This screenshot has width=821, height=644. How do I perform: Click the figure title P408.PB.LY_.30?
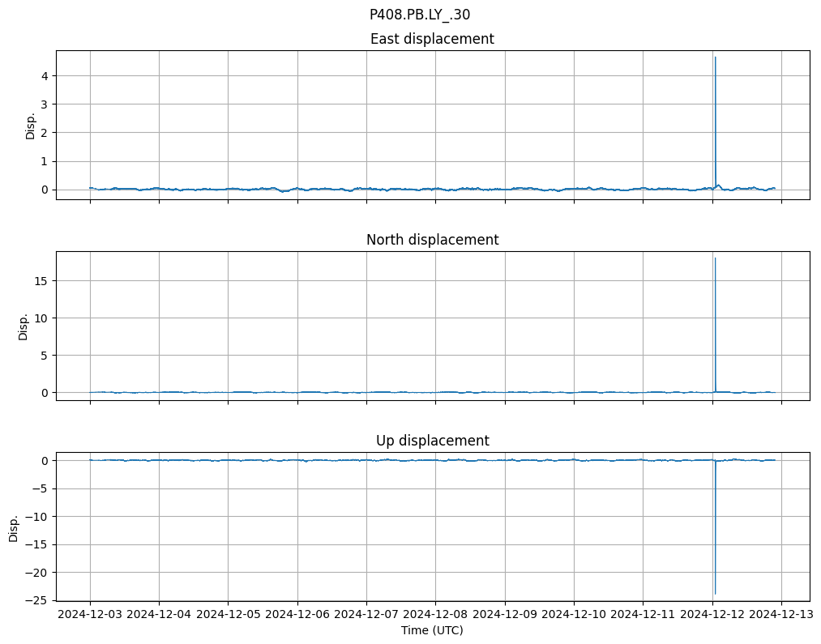(419, 15)
